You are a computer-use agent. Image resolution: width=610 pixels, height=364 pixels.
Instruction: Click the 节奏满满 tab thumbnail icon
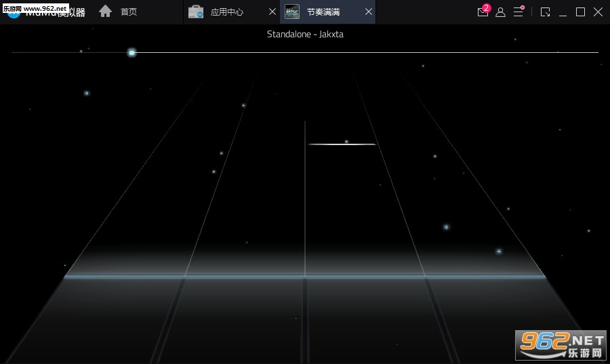291,12
